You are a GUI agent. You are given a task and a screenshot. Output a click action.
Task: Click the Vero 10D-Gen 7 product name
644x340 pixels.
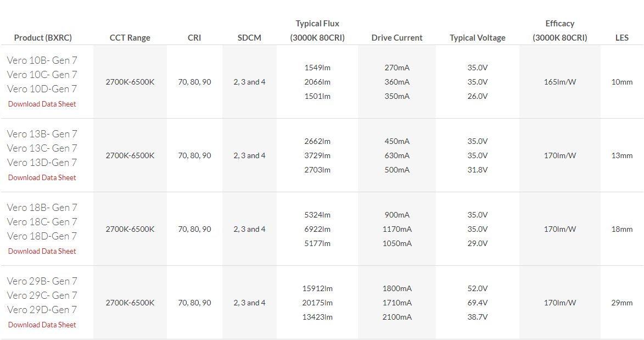tap(42, 88)
